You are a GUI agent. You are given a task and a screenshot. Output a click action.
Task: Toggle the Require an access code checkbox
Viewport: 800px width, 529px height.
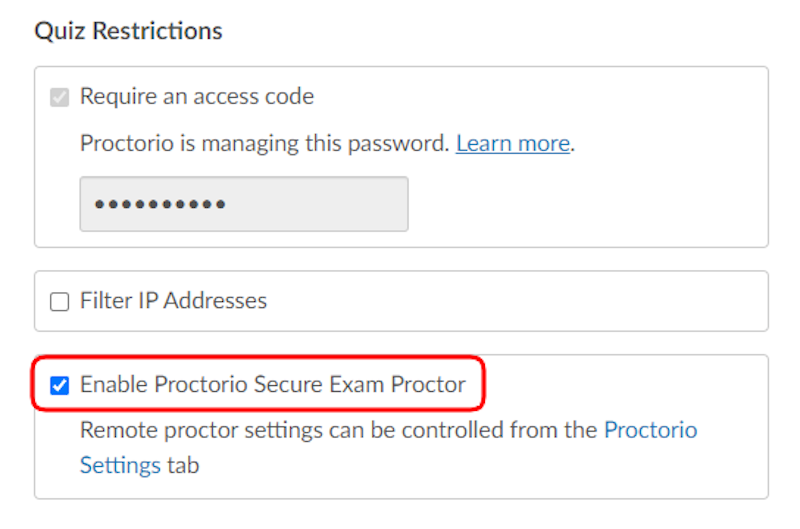point(60,98)
